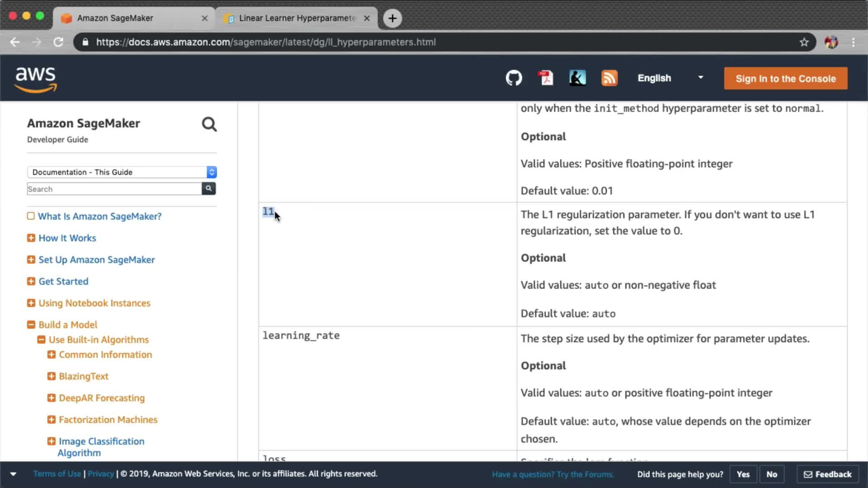Click the Kindle icon in header
This screenshot has width=868, height=488.
coord(577,78)
